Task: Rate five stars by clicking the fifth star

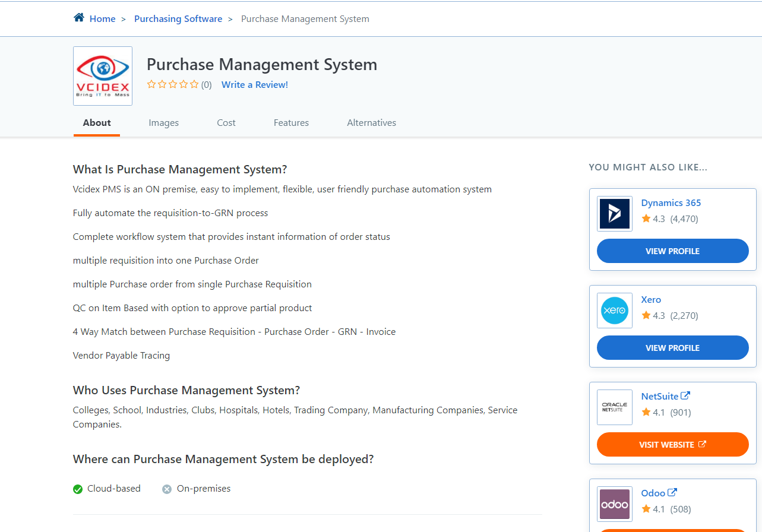Action: coord(193,84)
